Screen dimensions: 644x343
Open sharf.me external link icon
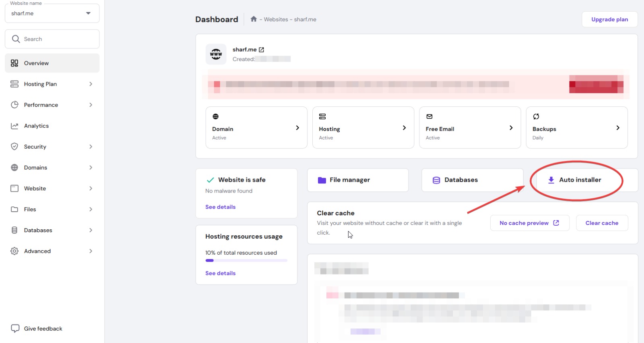pyautogui.click(x=261, y=50)
